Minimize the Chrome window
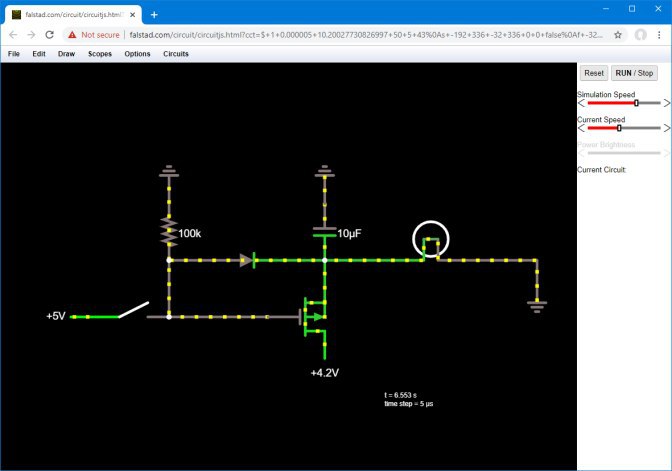The image size is (672, 471). [x=606, y=9]
